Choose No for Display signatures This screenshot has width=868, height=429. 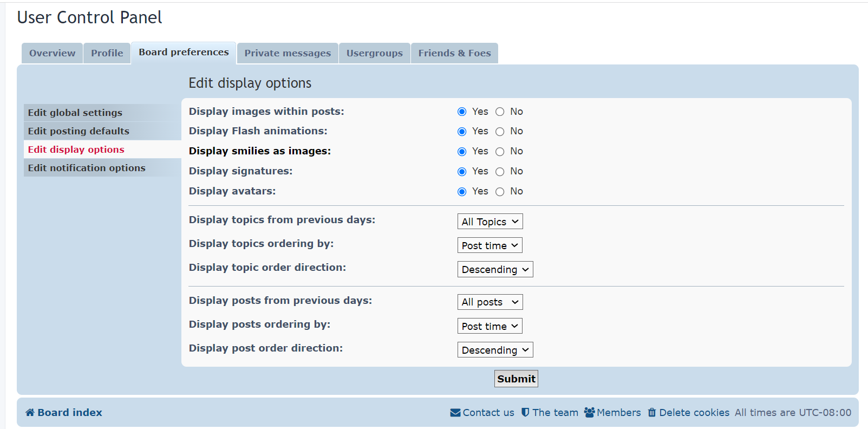click(500, 172)
